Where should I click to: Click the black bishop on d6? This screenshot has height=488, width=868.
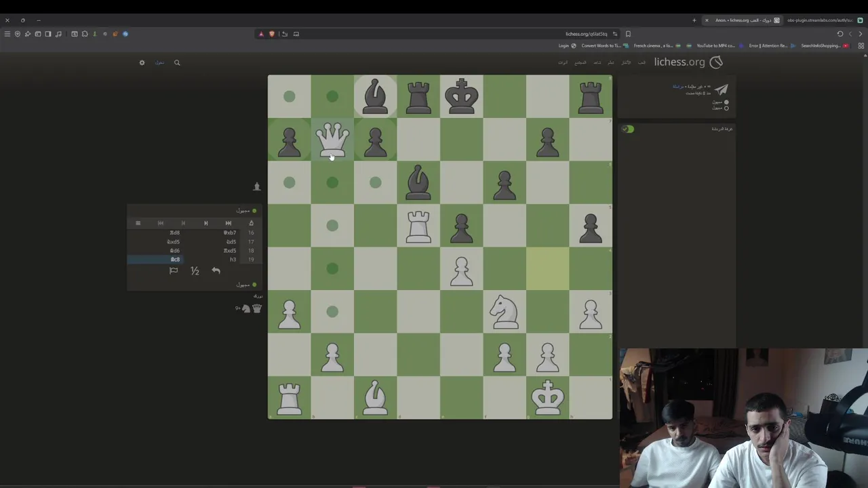point(418,182)
